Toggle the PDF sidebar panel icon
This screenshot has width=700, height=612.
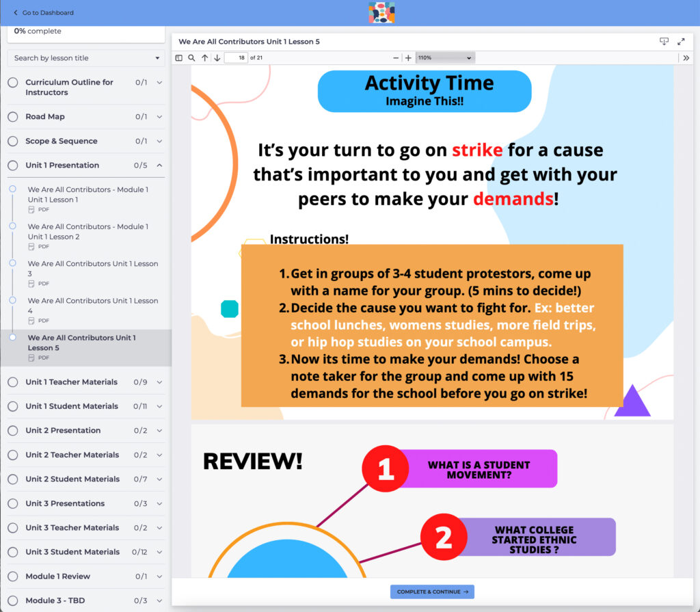[179, 58]
